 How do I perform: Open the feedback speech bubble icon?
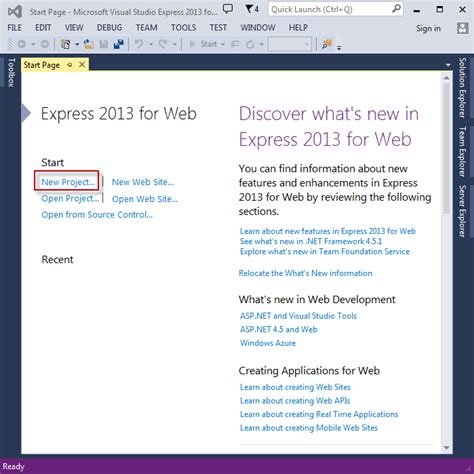228,9
